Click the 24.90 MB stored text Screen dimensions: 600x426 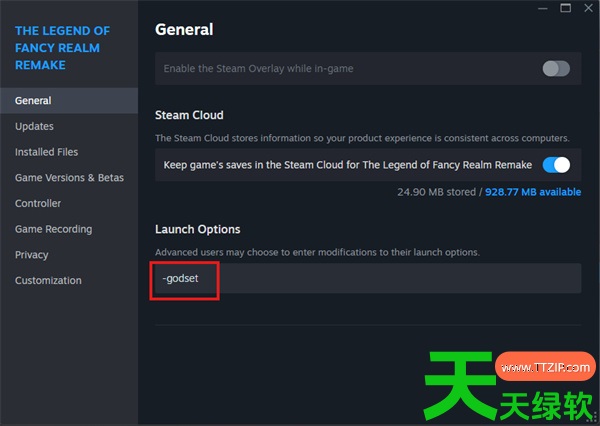437,192
